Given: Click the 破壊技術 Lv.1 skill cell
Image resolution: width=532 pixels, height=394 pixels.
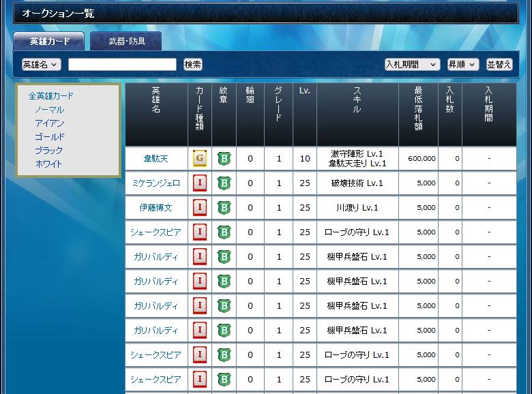Looking at the screenshot, I should tap(357, 183).
